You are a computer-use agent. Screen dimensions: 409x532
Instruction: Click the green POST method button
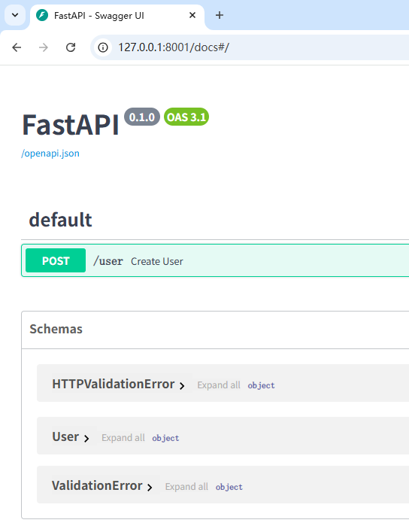coord(56,260)
